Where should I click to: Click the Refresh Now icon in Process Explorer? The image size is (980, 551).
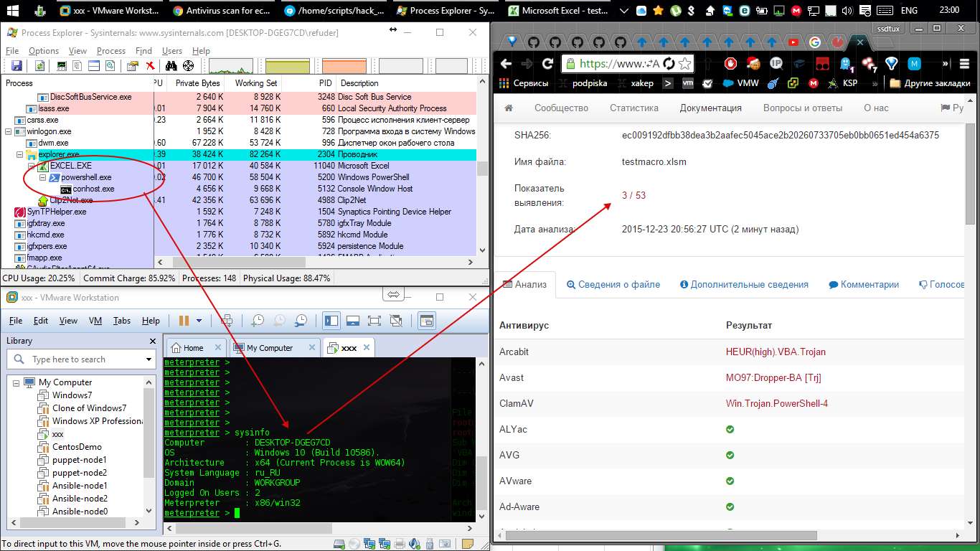pos(39,65)
